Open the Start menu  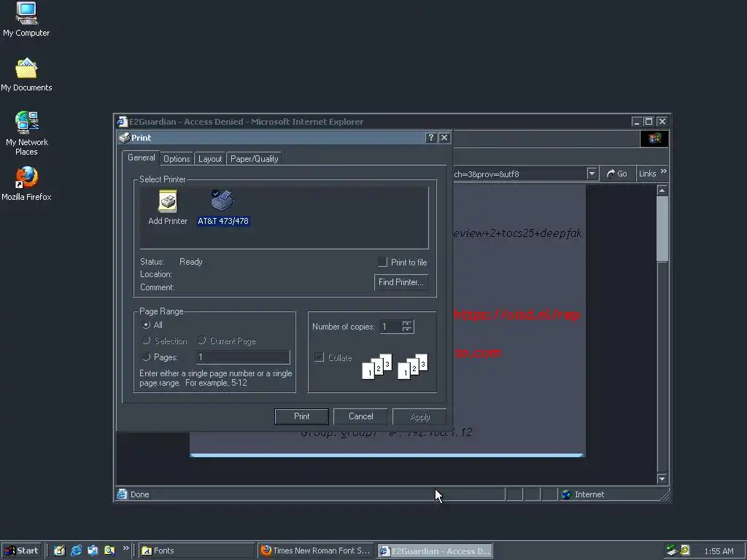21,551
